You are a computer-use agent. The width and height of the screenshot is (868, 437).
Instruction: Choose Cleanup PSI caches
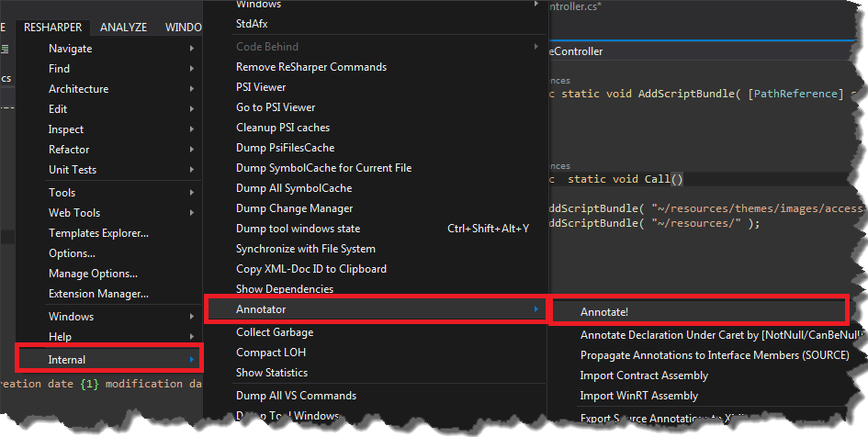pos(376,128)
